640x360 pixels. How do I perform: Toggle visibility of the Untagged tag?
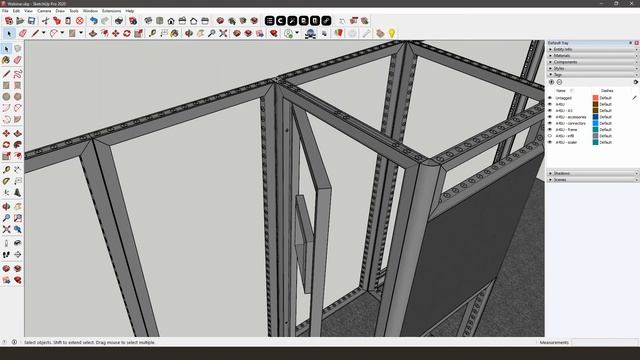[550, 98]
